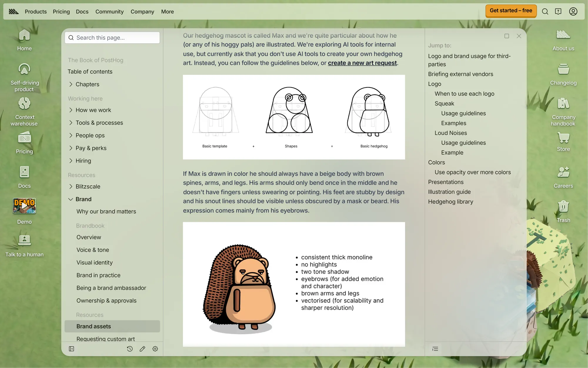Click the PostHog logo in the top bar
The image size is (588, 368).
tap(14, 11)
